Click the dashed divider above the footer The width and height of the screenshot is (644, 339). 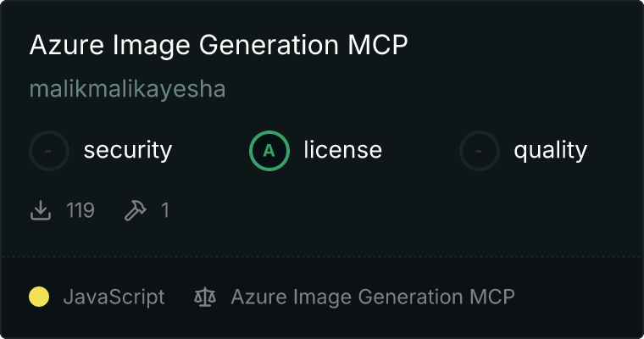322,257
